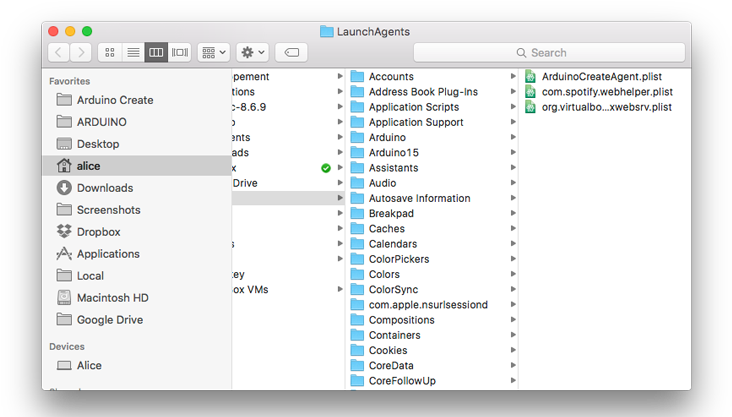Click the Colors folder icon
The width and height of the screenshot is (732, 417).
tap(357, 274)
